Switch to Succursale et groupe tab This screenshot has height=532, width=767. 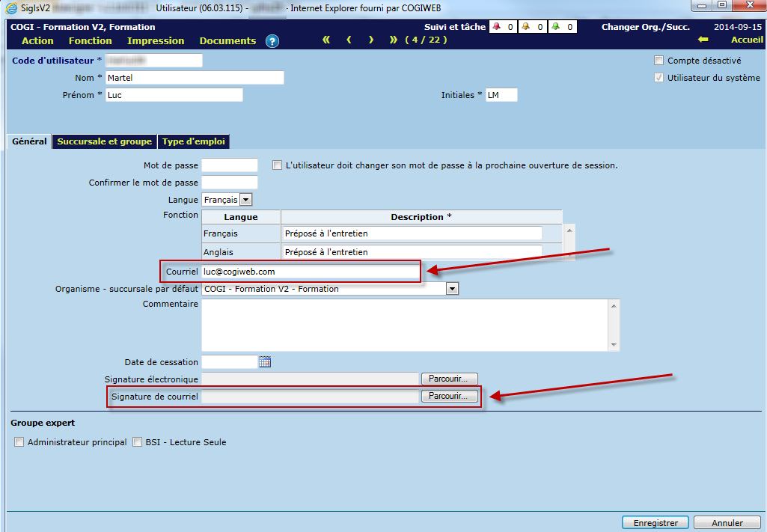click(104, 141)
